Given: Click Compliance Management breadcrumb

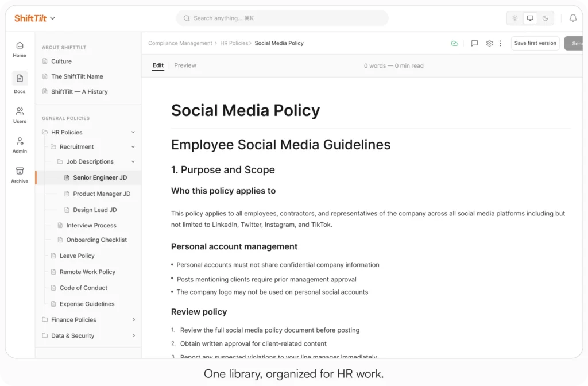Looking at the screenshot, I should (180, 43).
